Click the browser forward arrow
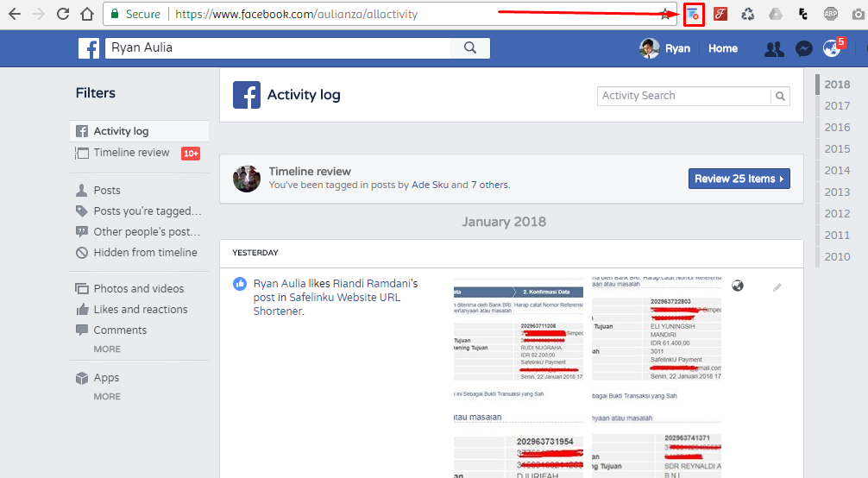Viewport: 868px width, 478px height. pyautogui.click(x=39, y=15)
